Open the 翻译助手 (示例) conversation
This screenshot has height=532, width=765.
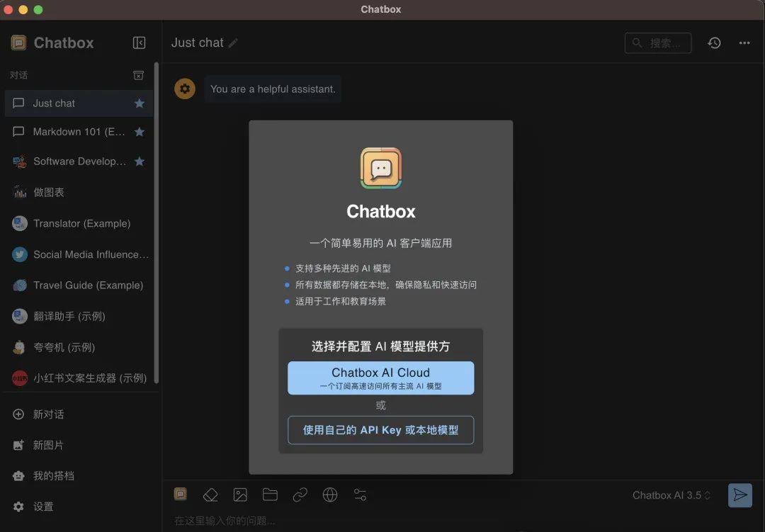click(79, 316)
